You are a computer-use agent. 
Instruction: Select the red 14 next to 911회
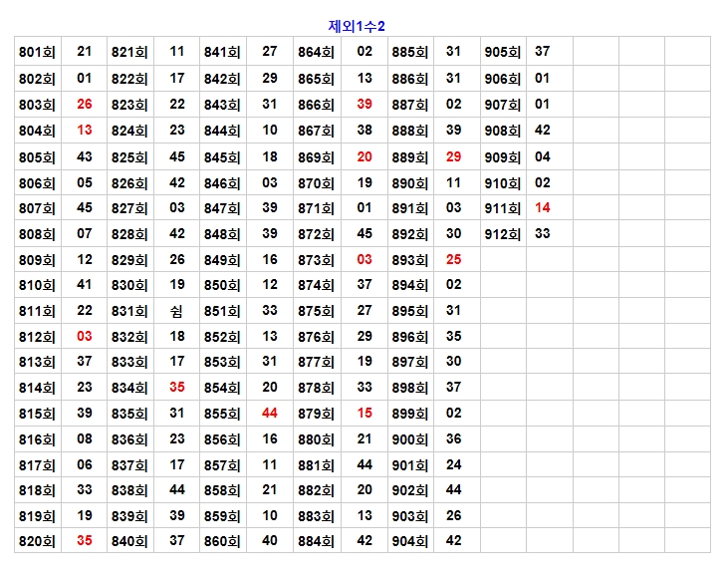coord(543,208)
